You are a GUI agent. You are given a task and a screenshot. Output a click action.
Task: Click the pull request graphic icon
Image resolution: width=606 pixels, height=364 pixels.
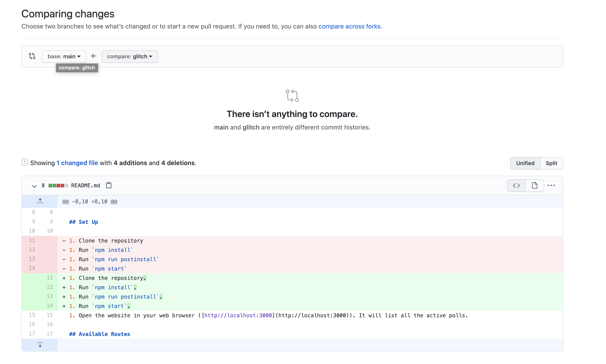click(292, 96)
